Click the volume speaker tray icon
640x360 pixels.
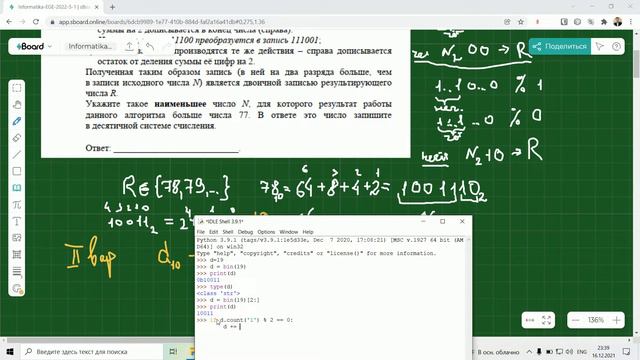click(569, 351)
